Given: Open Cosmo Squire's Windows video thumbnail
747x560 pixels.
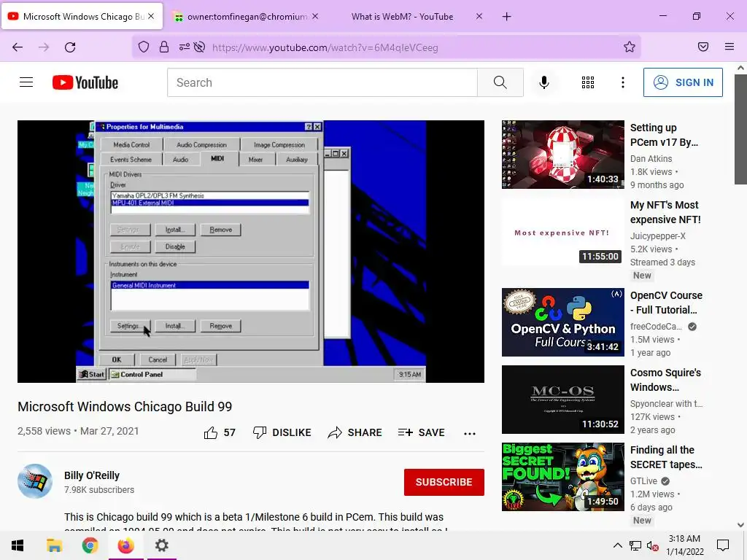Looking at the screenshot, I should tap(562, 400).
